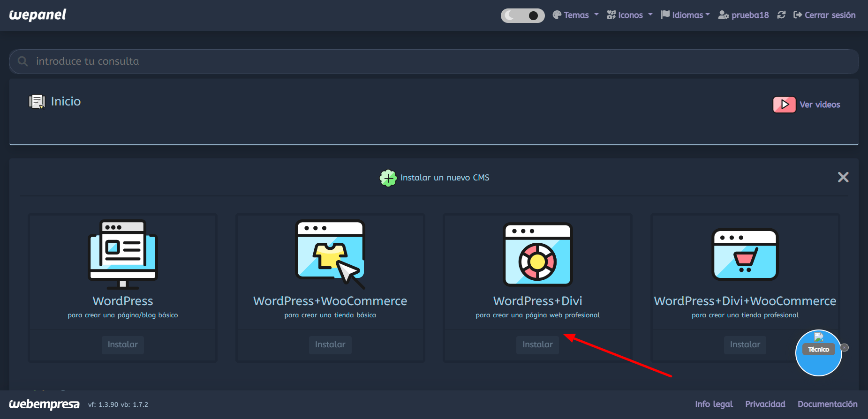868x419 pixels.
Task: Click the search magnifier icon
Action: (23, 61)
